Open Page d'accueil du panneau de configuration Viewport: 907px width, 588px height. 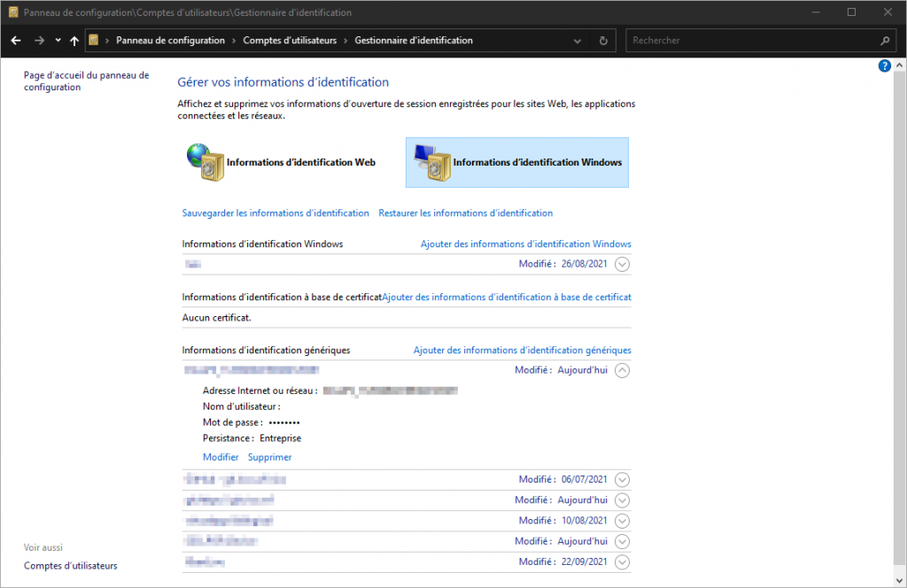pyautogui.click(x=86, y=81)
